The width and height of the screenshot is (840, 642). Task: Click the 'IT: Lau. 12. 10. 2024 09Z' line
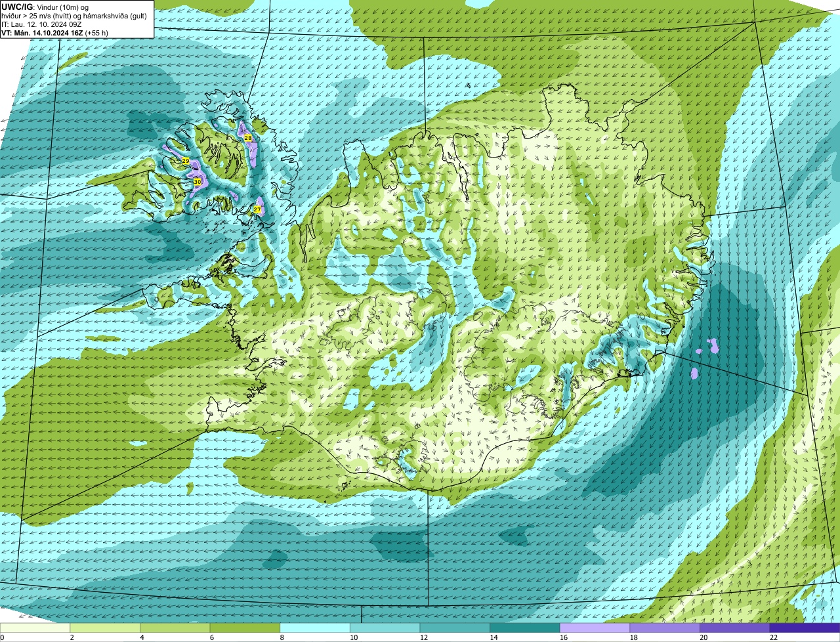[x=41, y=24]
